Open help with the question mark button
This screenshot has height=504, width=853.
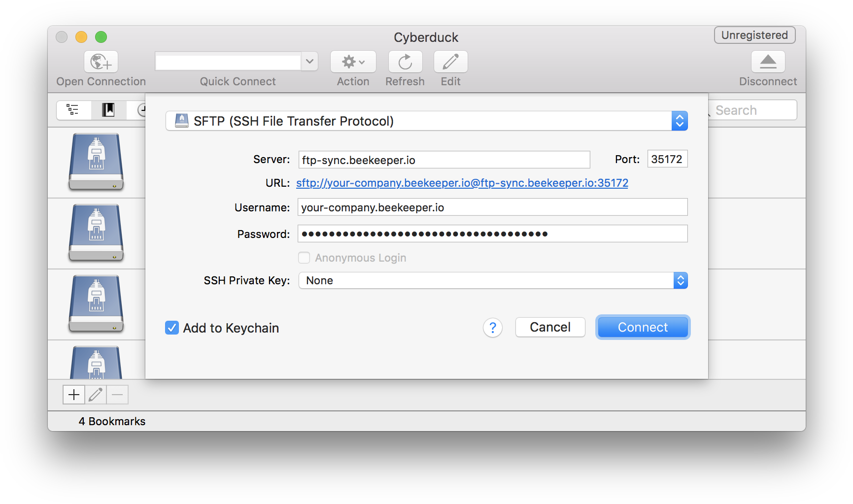coord(493,328)
